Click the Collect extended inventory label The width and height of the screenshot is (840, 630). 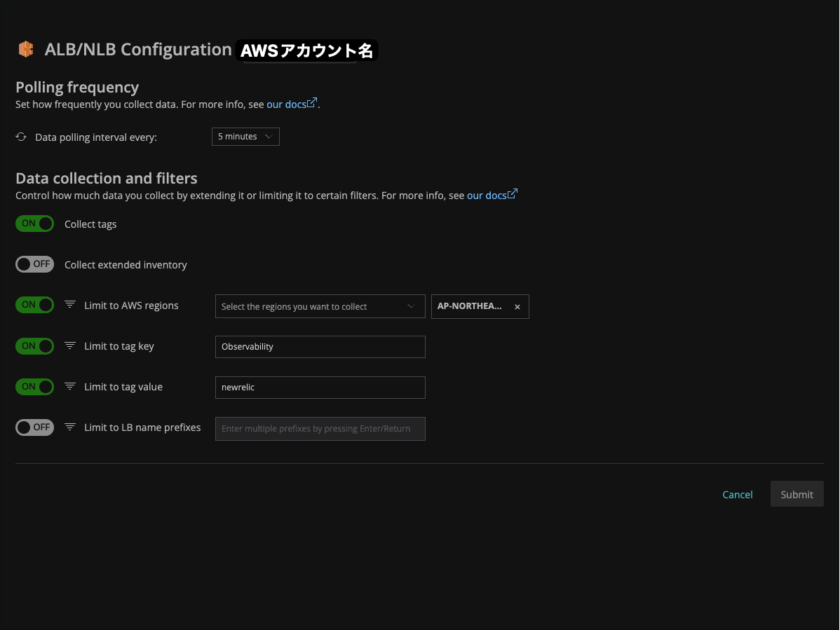pos(126,265)
